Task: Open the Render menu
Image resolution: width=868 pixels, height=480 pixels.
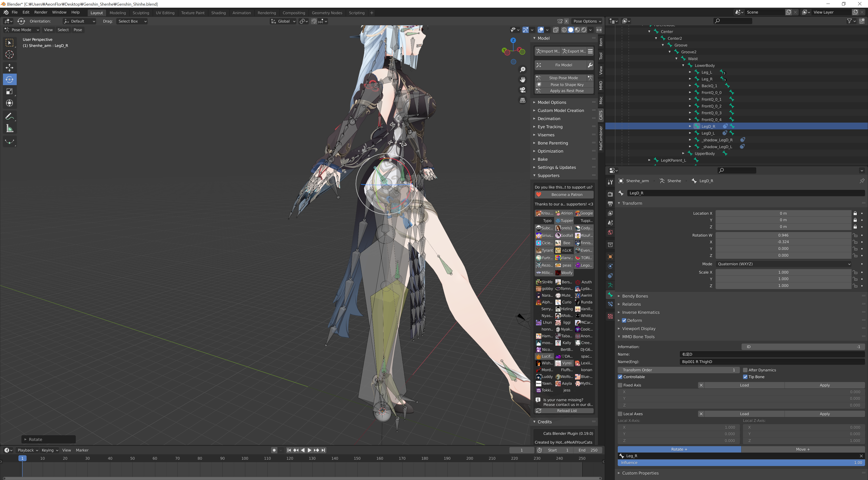Action: (41, 12)
